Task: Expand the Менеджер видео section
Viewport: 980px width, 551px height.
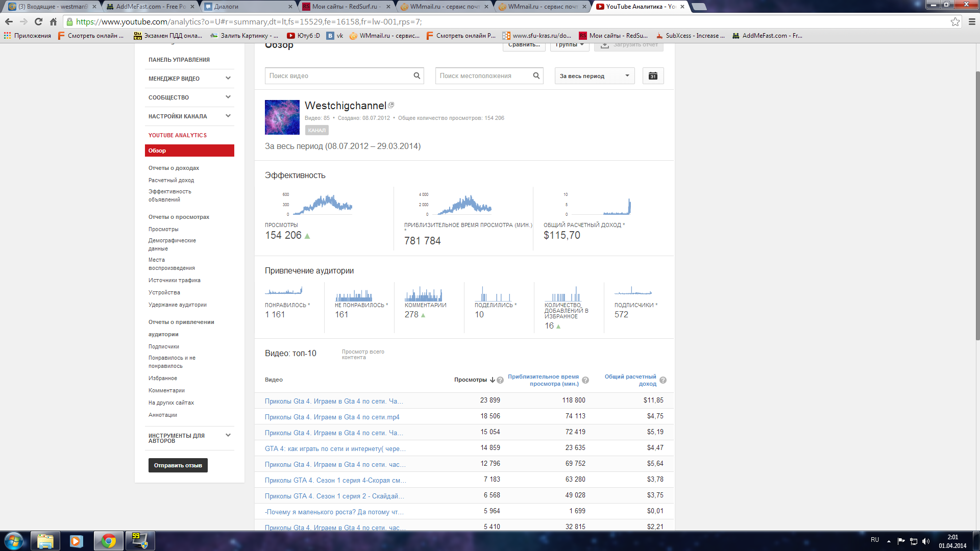Action: [228, 78]
